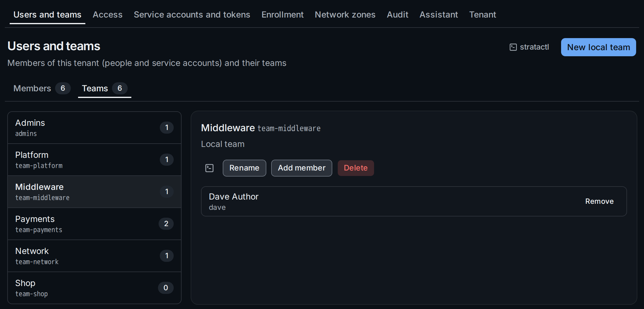644x309 pixels.
Task: Open the Network zones tab
Action: coord(345,15)
